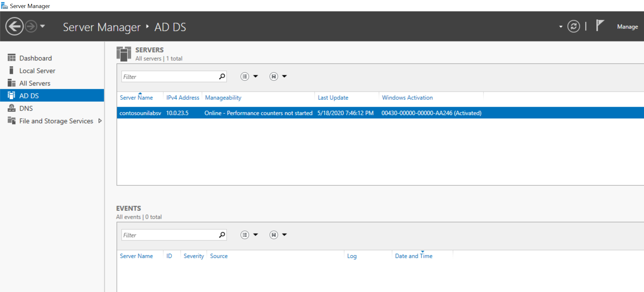The width and height of the screenshot is (644, 292).
Task: Click the Events filter search magnifier
Action: (x=222, y=235)
